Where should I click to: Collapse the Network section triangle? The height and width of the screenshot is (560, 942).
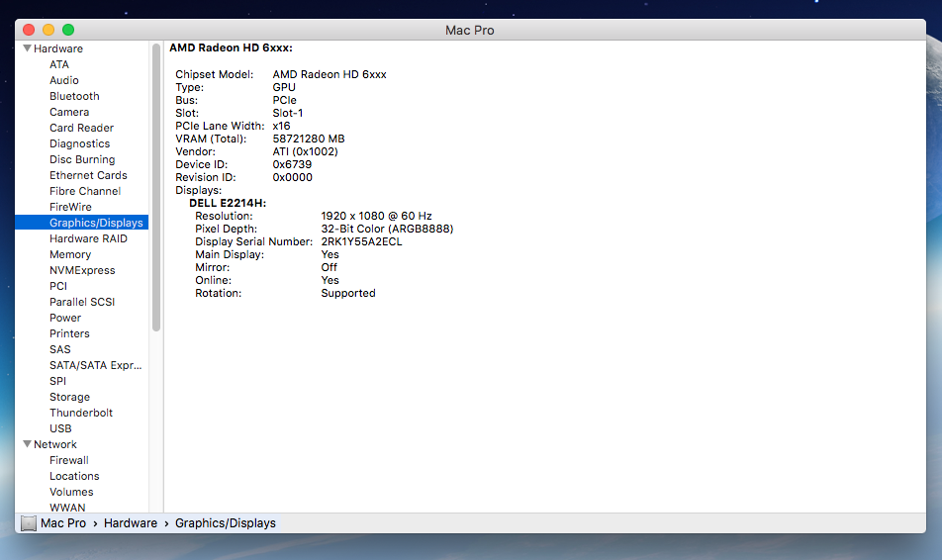tap(27, 444)
